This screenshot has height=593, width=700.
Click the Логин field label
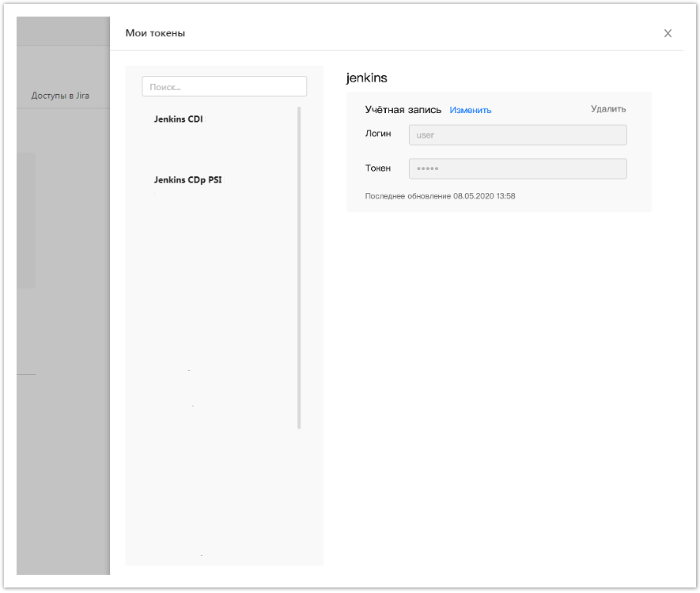pos(377,134)
